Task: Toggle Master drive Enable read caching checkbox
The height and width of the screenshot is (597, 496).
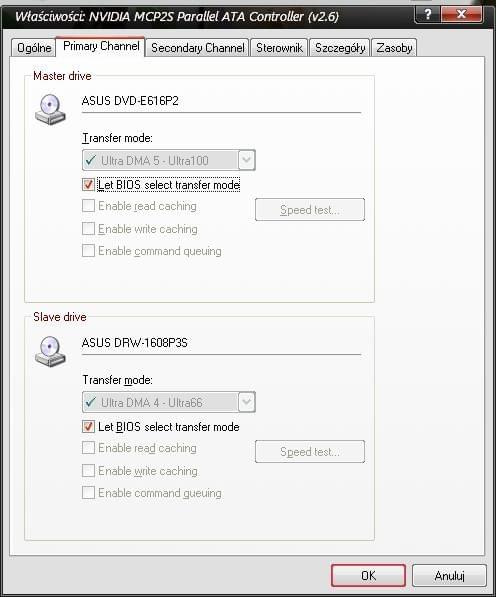Action: click(88, 206)
